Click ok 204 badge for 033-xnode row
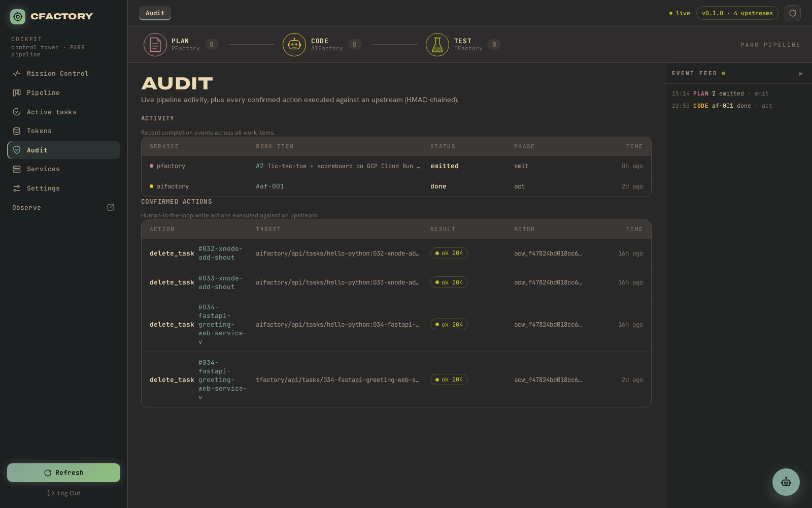 pos(449,282)
